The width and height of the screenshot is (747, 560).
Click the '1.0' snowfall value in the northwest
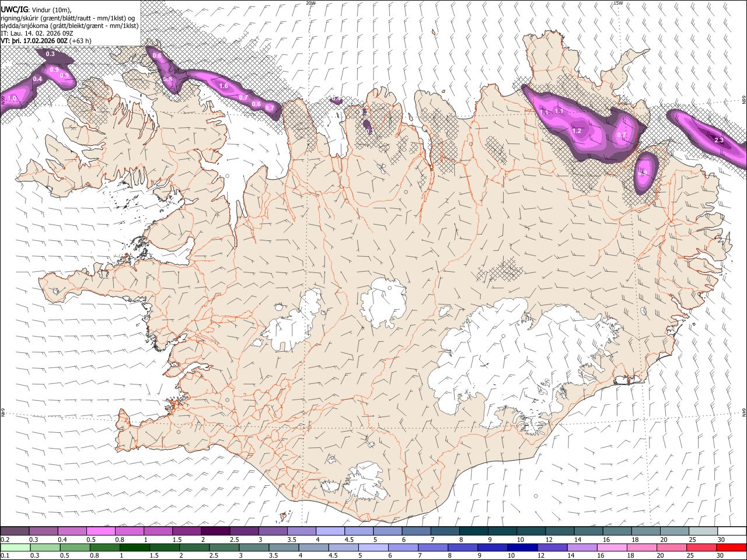[12, 99]
